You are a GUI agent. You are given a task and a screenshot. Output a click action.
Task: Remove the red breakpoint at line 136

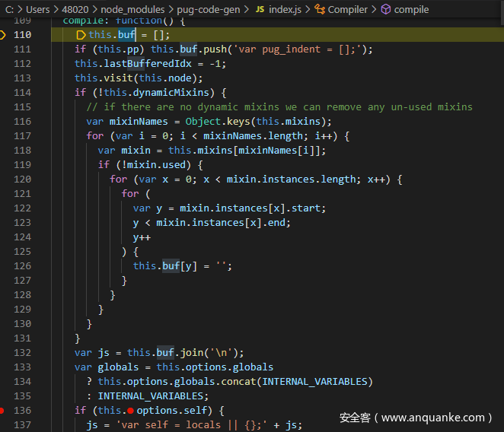[x=4, y=411]
